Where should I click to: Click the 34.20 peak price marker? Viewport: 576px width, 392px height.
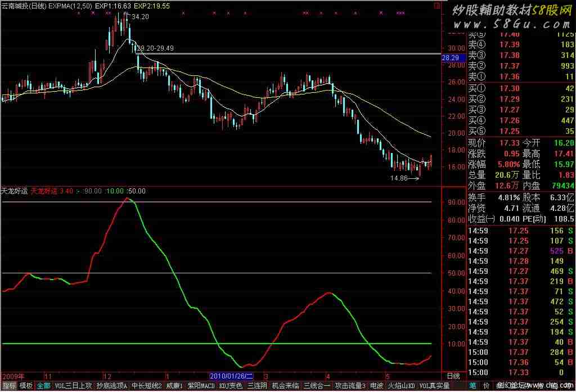point(140,17)
